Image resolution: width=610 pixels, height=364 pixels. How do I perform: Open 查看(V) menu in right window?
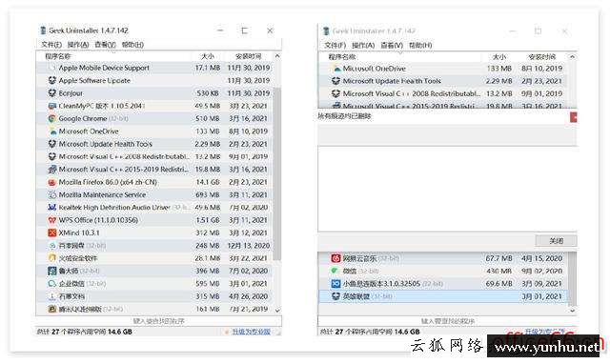click(x=392, y=46)
